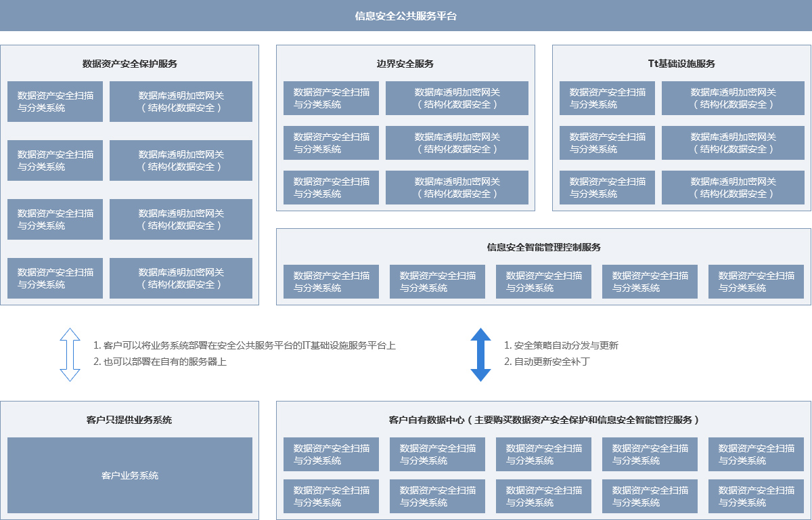Click the 安全策略自动分发与更新 note
Viewport: 812px width, 520px height.
(x=561, y=345)
